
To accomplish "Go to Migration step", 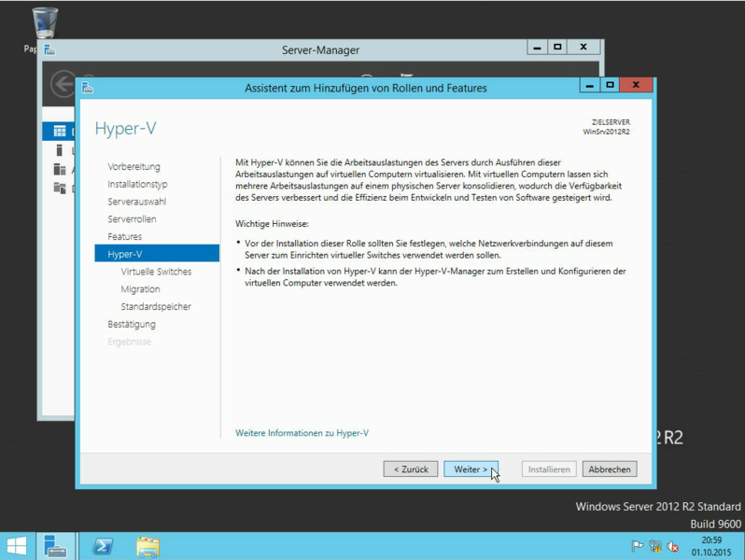I will [140, 289].
